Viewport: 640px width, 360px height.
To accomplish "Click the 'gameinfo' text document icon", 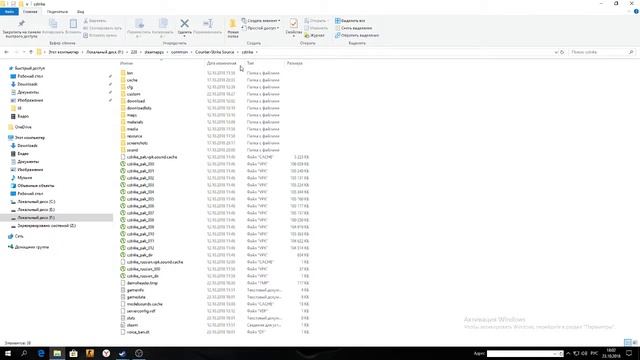I will (x=123, y=290).
